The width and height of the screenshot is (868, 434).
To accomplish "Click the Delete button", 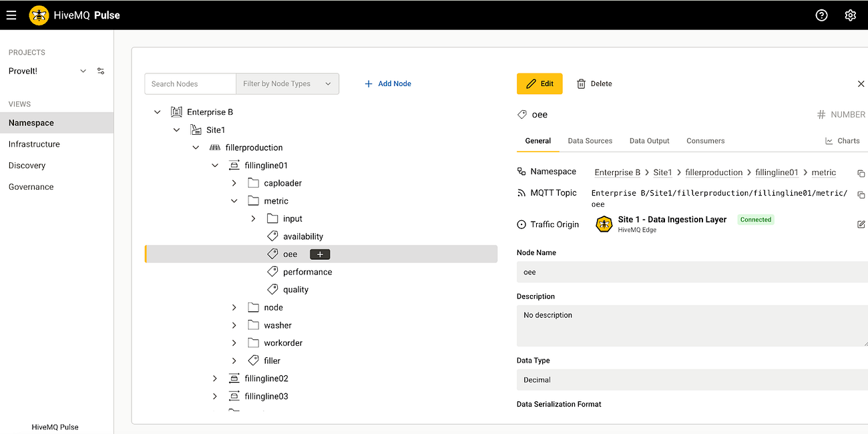I will 594,83.
